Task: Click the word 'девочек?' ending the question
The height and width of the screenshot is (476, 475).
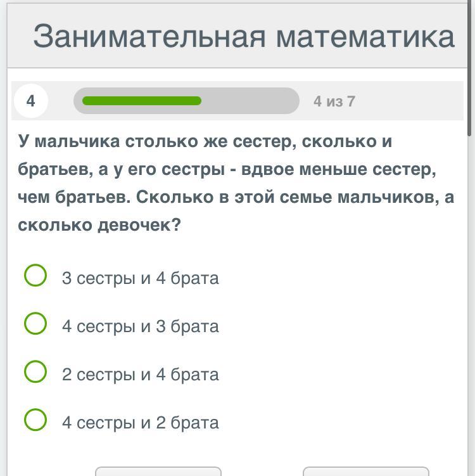Action: (x=139, y=225)
